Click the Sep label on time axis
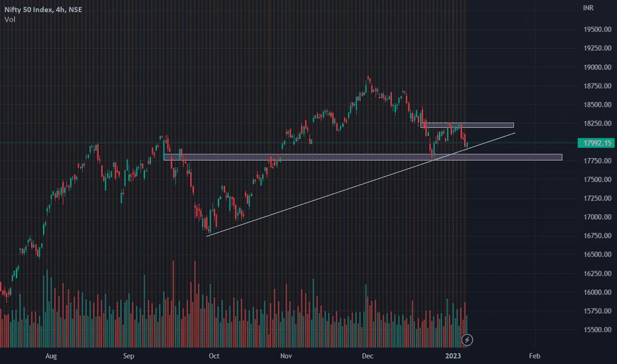The height and width of the screenshot is (364, 617). click(x=128, y=356)
